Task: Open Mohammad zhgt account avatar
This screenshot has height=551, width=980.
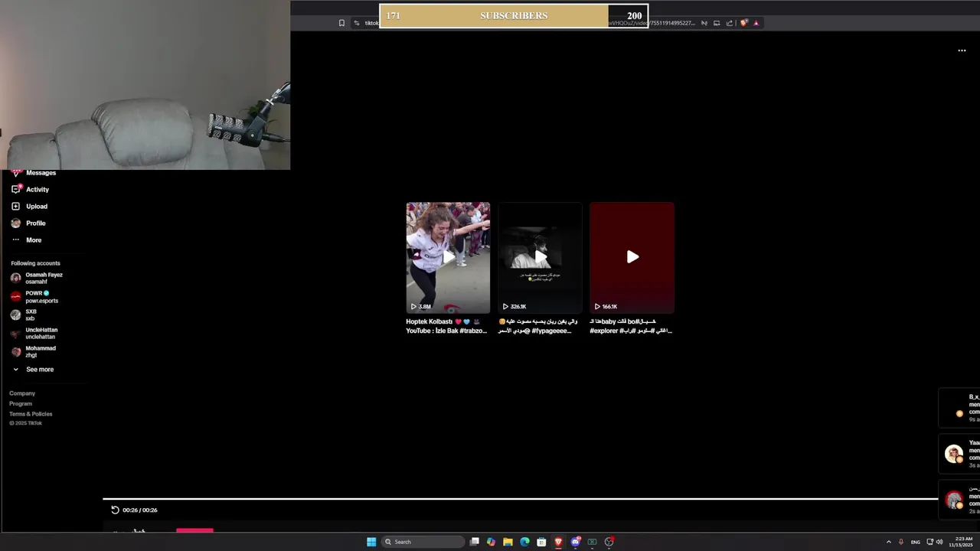Action: 15,351
